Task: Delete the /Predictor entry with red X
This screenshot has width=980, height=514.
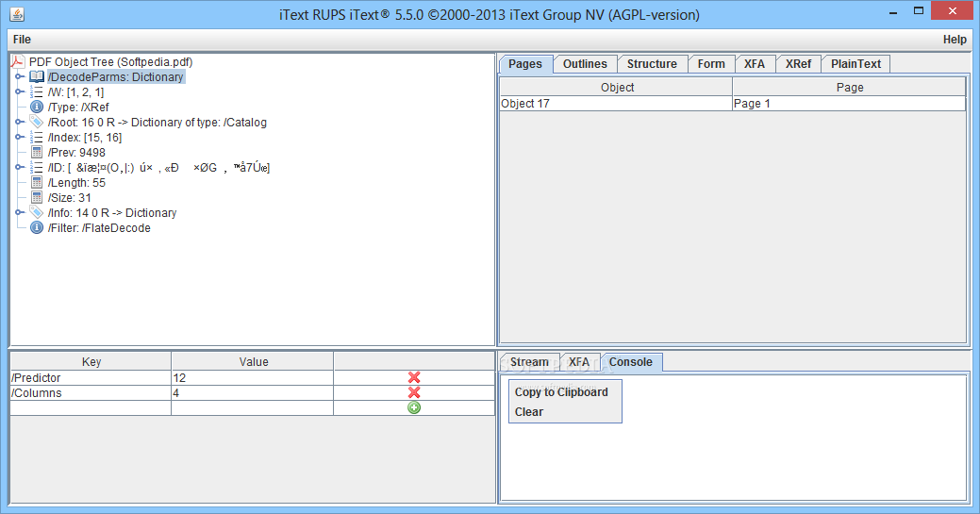Action: [x=414, y=377]
